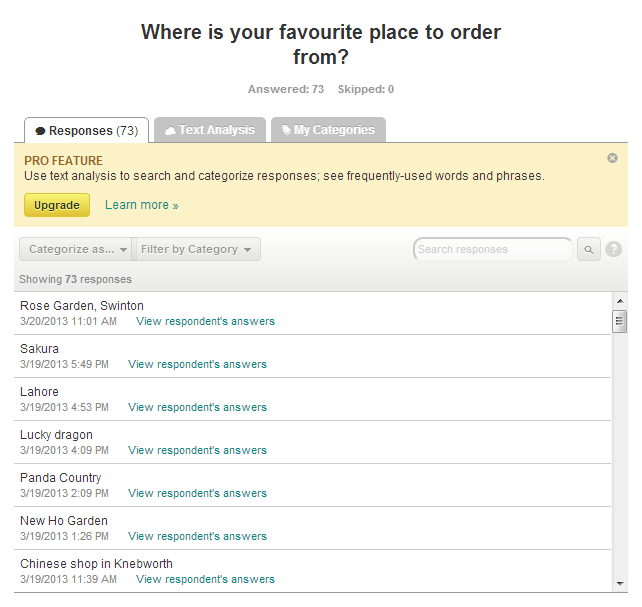642x607 pixels.
Task: View respondent's answers for Chinese shop in Knebworth
Action: click(x=206, y=579)
